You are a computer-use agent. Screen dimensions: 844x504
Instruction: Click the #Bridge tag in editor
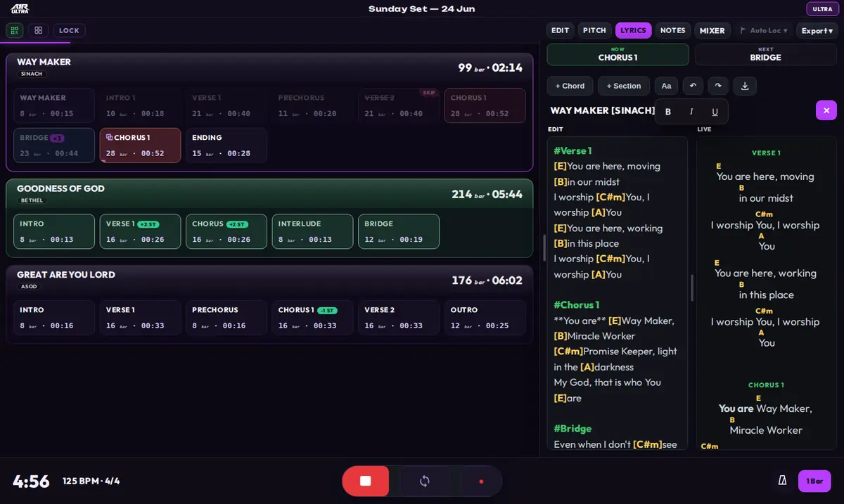pyautogui.click(x=573, y=429)
